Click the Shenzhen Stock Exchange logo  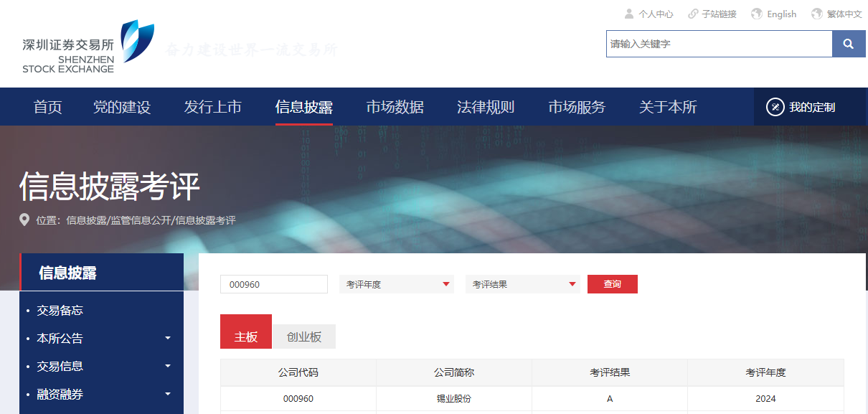point(88,47)
